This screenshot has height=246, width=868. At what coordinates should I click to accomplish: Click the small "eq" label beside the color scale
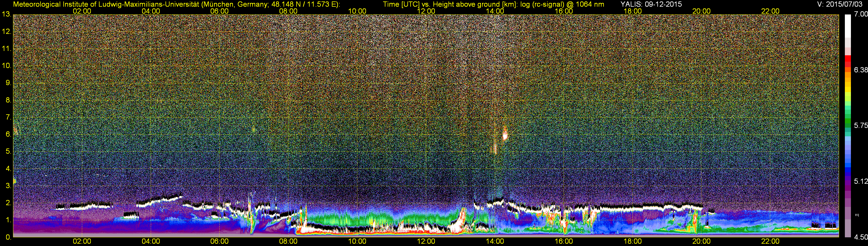[x=857, y=215]
